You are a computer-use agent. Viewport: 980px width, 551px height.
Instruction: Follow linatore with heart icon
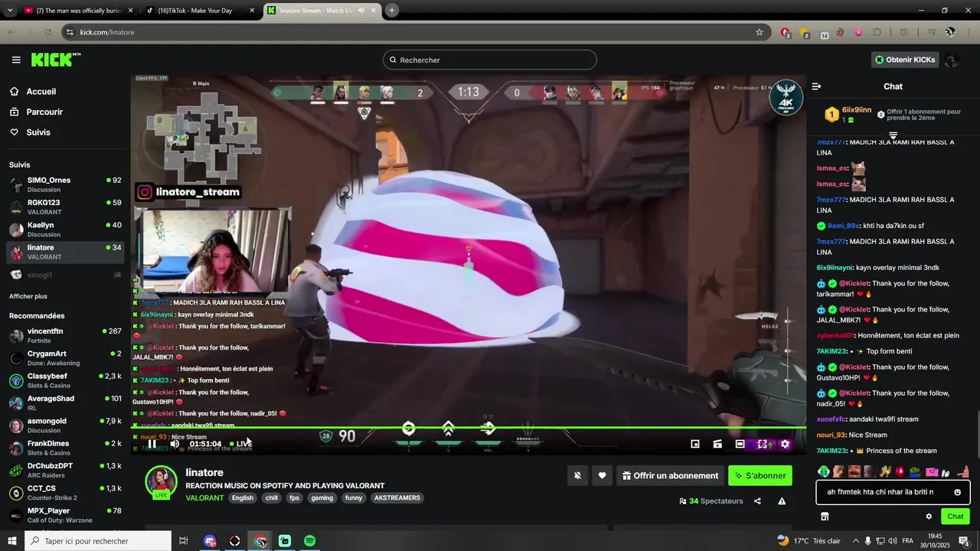(x=602, y=476)
